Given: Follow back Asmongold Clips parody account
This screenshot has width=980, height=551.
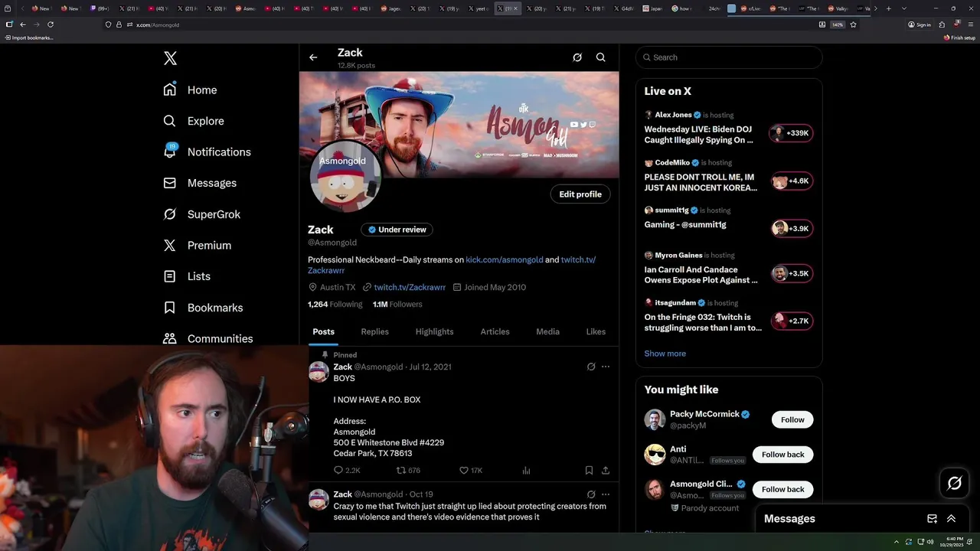Looking at the screenshot, I should (783, 489).
